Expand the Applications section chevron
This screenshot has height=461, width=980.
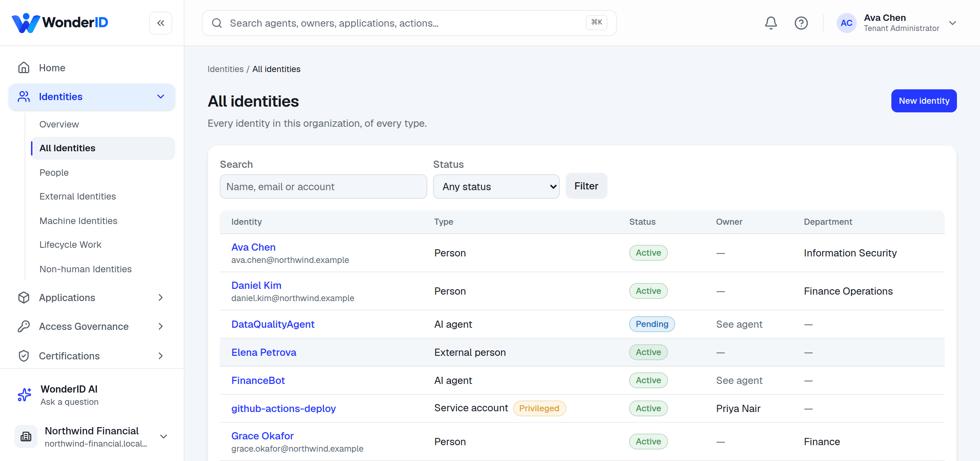161,297
